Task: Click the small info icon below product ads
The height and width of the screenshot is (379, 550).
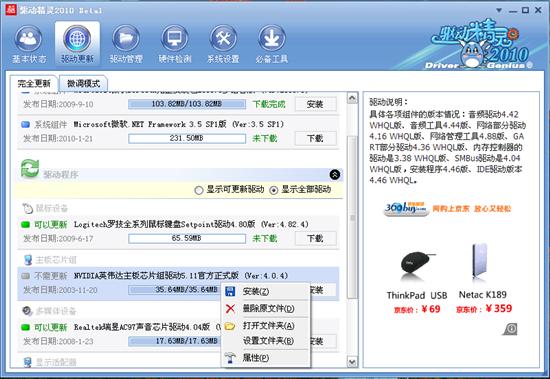Action: tap(510, 329)
